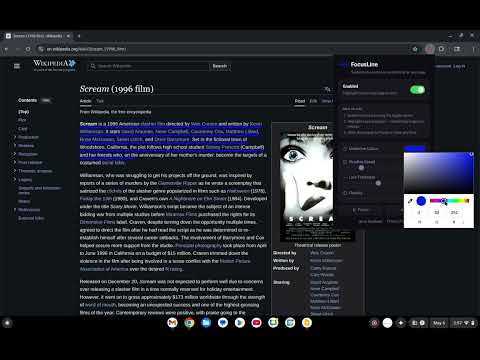
Task: Click inside the colour saturation gradient area
Action: pyautogui.click(x=439, y=173)
